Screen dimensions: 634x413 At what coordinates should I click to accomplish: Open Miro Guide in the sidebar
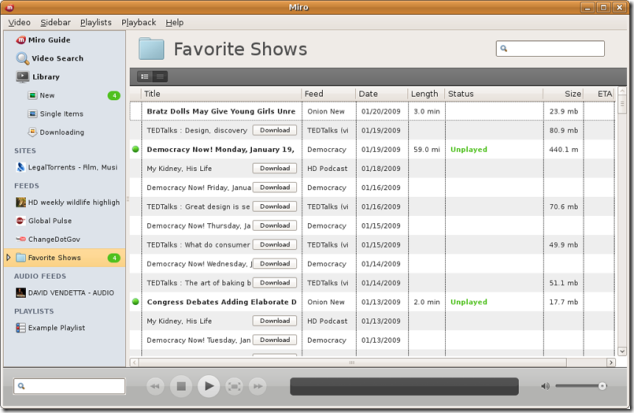click(x=43, y=40)
